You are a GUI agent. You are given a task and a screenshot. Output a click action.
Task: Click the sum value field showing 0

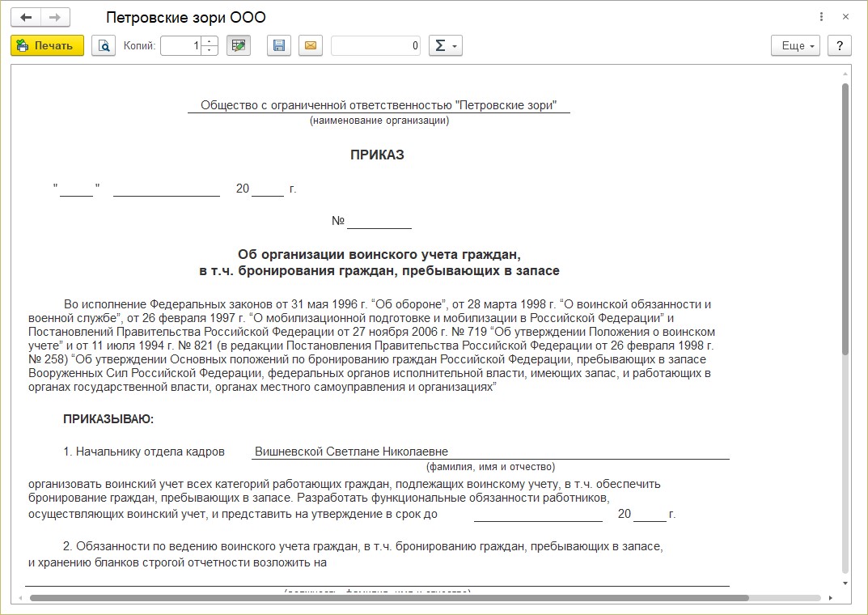click(x=376, y=45)
